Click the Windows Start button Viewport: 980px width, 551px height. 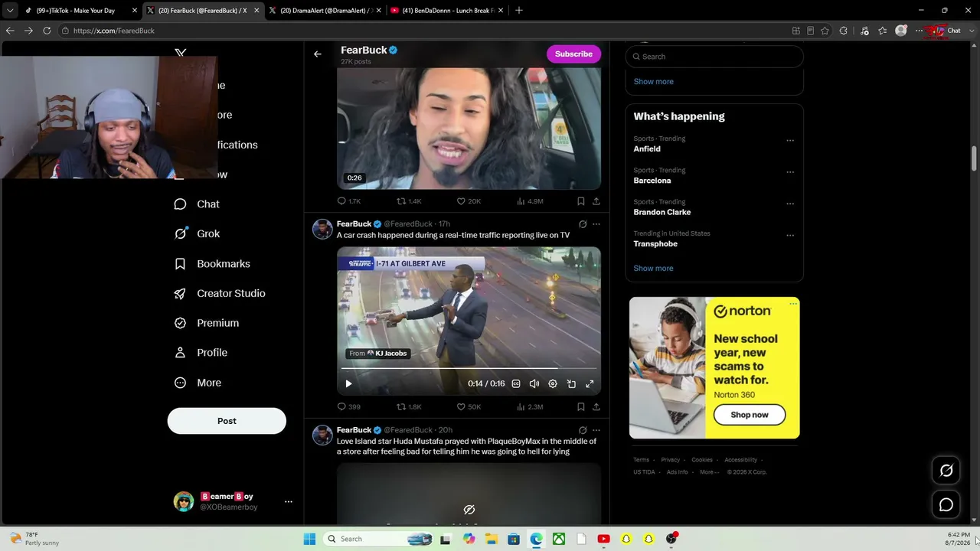[x=309, y=539]
